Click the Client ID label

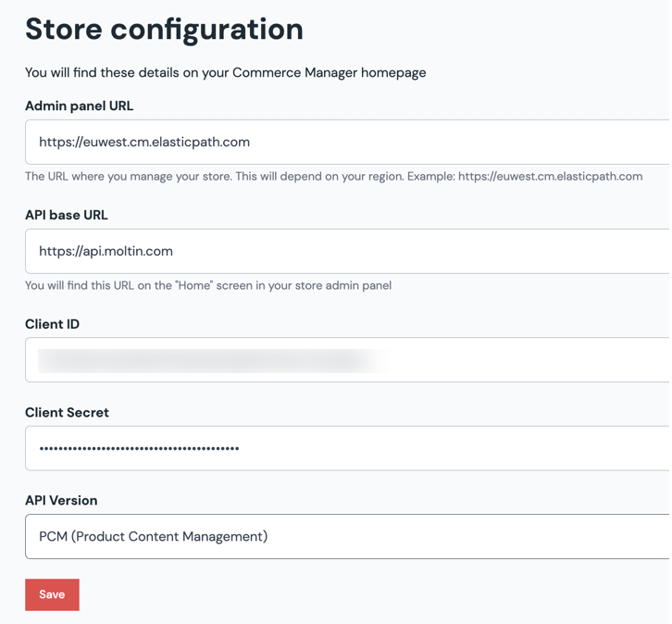point(52,324)
